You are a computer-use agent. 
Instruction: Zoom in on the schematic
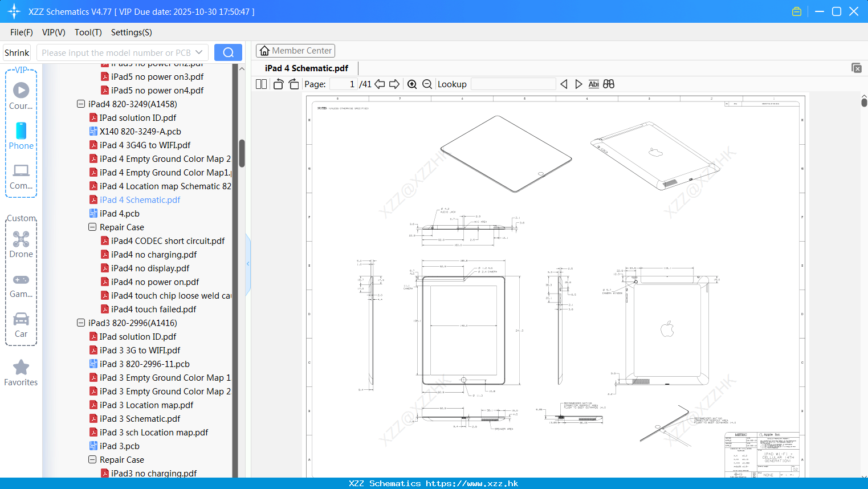(412, 84)
